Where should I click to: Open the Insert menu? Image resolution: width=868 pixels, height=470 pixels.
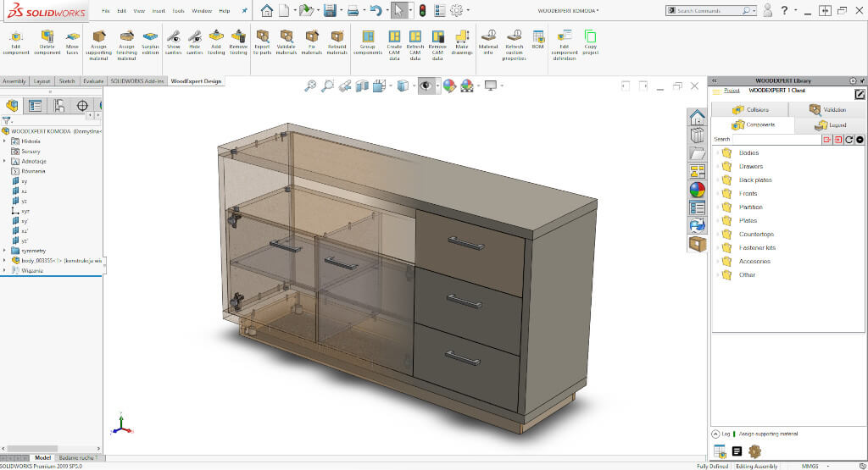click(x=159, y=10)
